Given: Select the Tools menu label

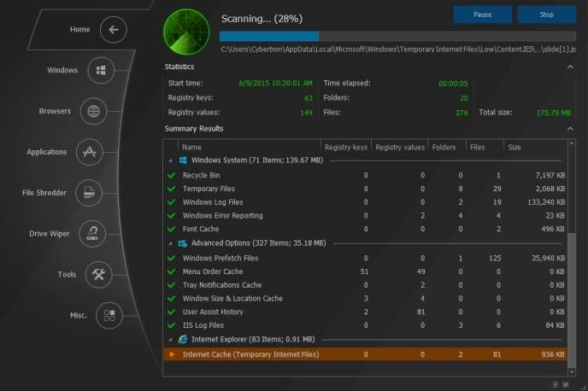Looking at the screenshot, I should tap(67, 275).
